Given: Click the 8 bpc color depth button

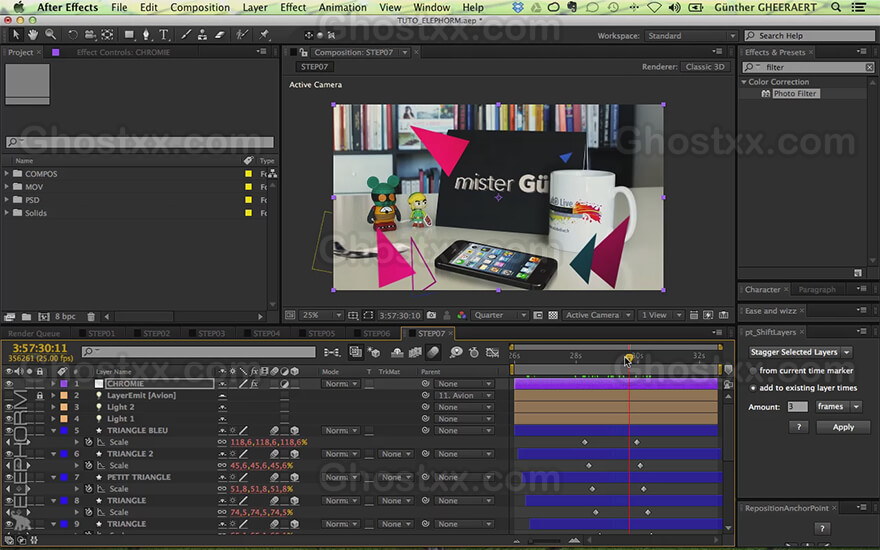Looking at the screenshot, I should pyautogui.click(x=65, y=317).
